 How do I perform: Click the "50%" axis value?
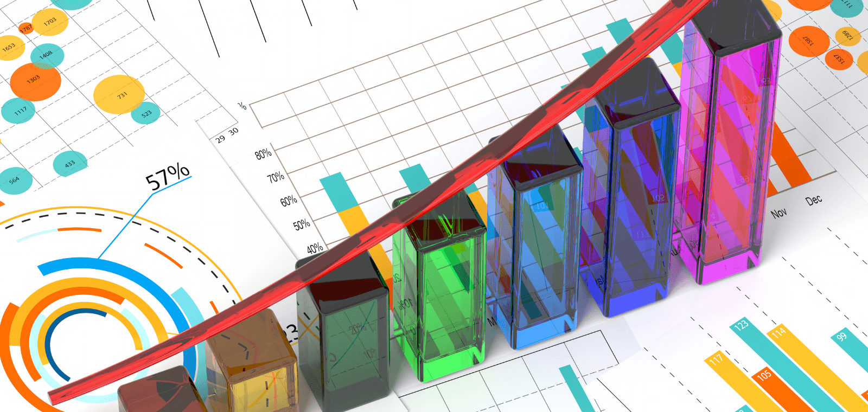pyautogui.click(x=302, y=224)
